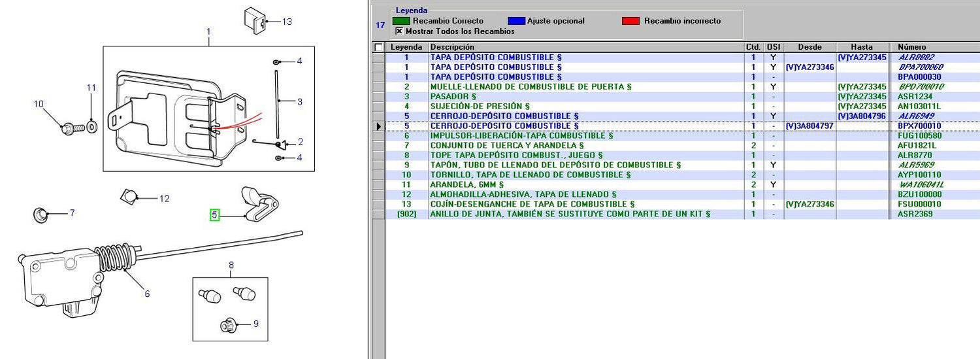Click the nut illustration labeled 7
The width and height of the screenshot is (980, 359).
tap(41, 213)
